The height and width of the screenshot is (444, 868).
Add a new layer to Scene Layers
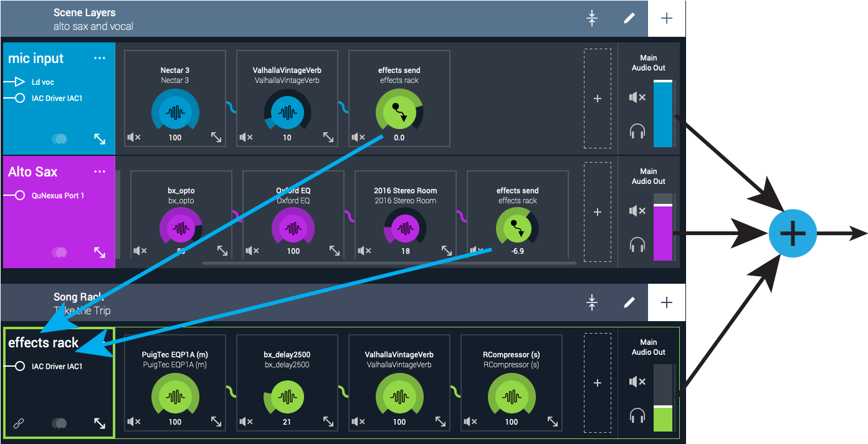[x=667, y=18]
